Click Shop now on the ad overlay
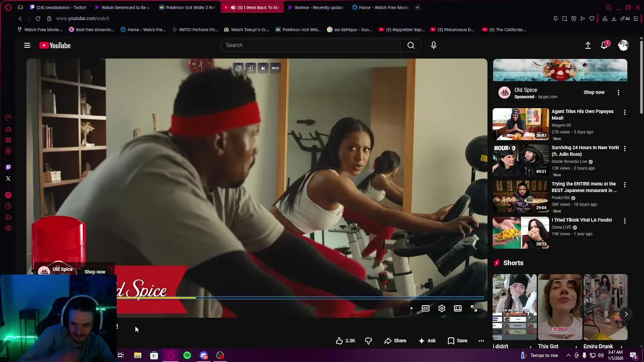Viewport: 644px width, 362px height. [95, 272]
